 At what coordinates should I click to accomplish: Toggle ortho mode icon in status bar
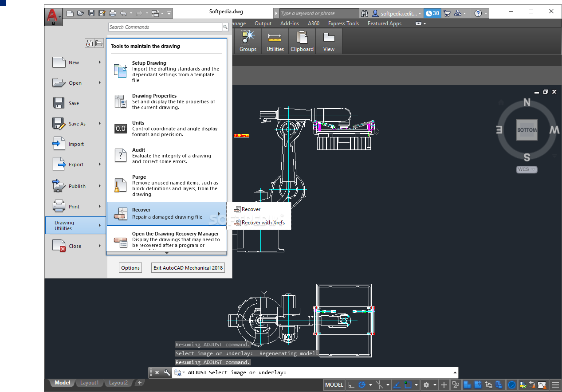pos(351,385)
